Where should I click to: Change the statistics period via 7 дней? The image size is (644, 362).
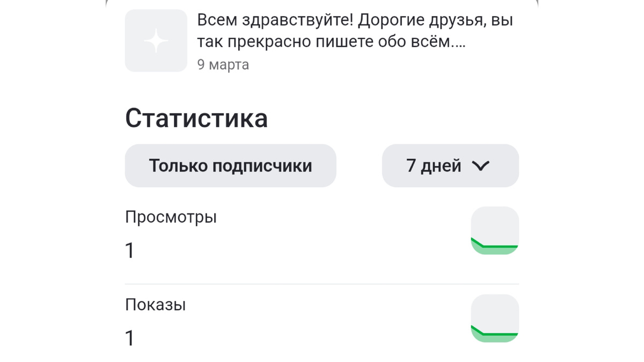pyautogui.click(x=450, y=166)
